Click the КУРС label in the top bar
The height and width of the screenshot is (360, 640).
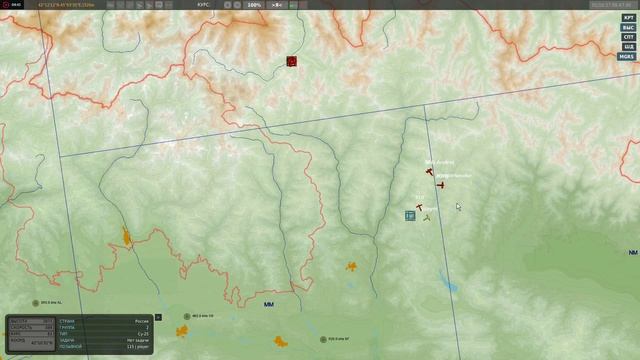[203, 5]
